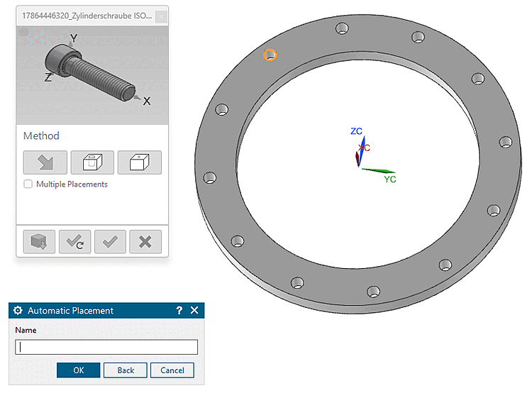Screen dimensions: 532x393
Task: Click OK in Automatic Placement dialog
Action: [x=78, y=370]
